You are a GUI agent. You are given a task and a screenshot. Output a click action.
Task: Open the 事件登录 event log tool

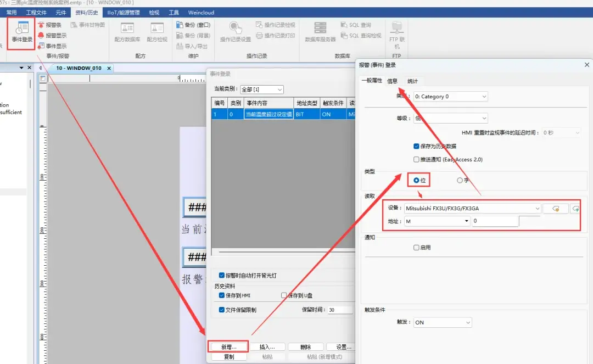tap(21, 32)
